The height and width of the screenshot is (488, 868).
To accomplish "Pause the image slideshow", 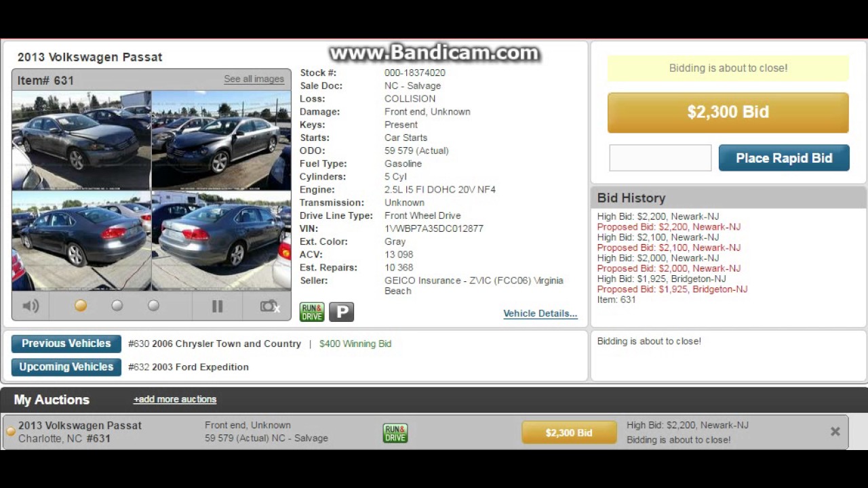I will point(217,306).
